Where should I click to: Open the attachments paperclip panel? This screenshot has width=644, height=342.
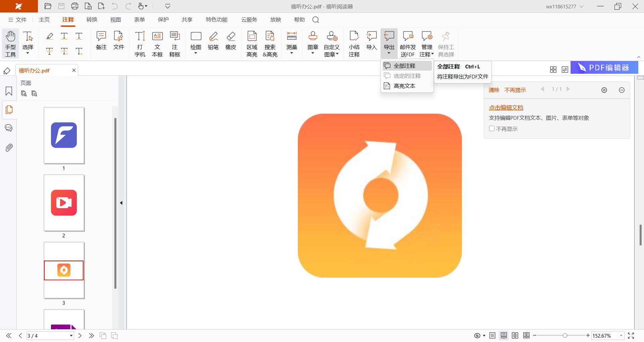pos(9,148)
